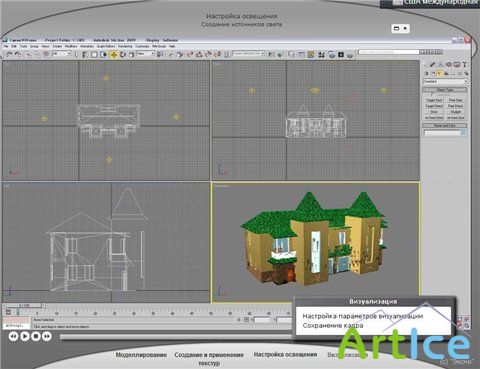Activate the Select and Scale tool
The height and width of the screenshot is (369, 480).
[x=132, y=54]
